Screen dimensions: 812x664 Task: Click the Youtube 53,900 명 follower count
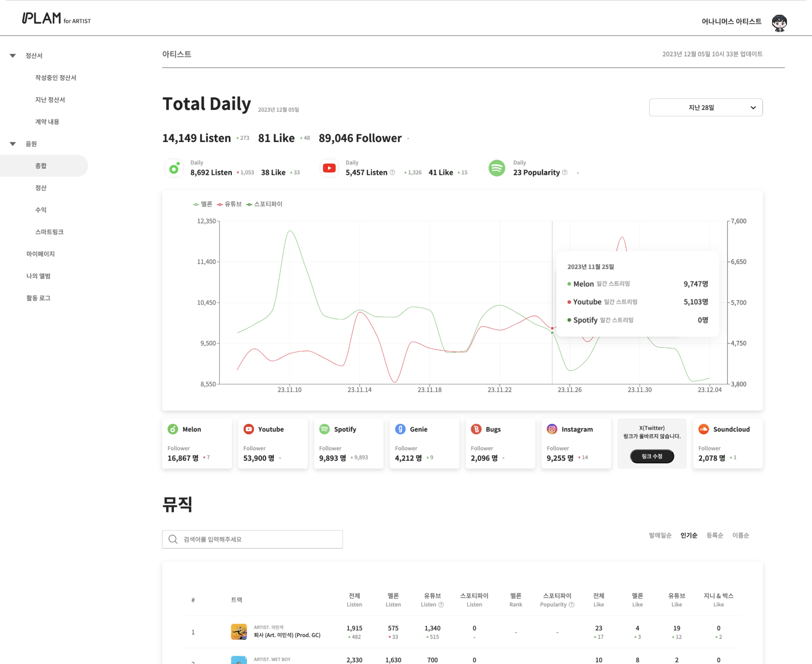tap(258, 458)
